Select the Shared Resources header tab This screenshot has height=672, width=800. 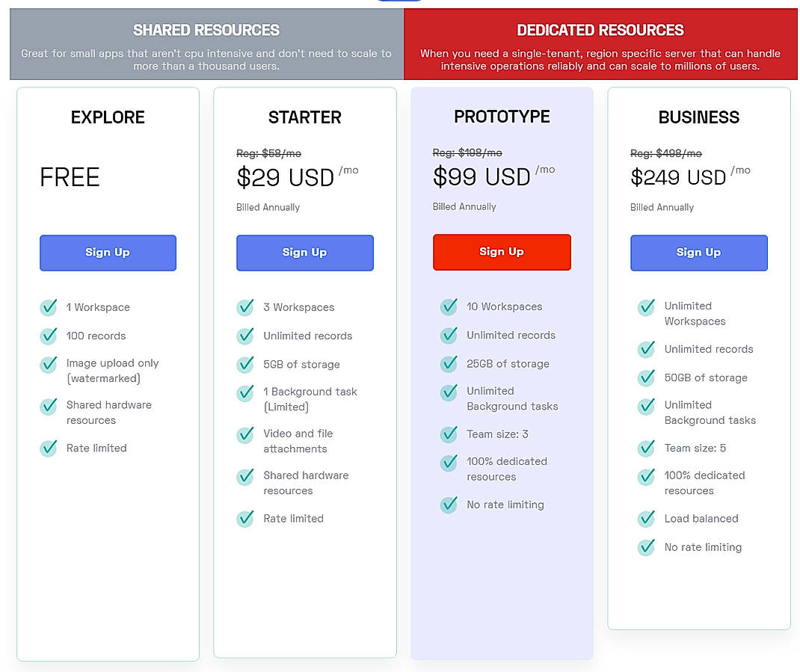(206, 44)
